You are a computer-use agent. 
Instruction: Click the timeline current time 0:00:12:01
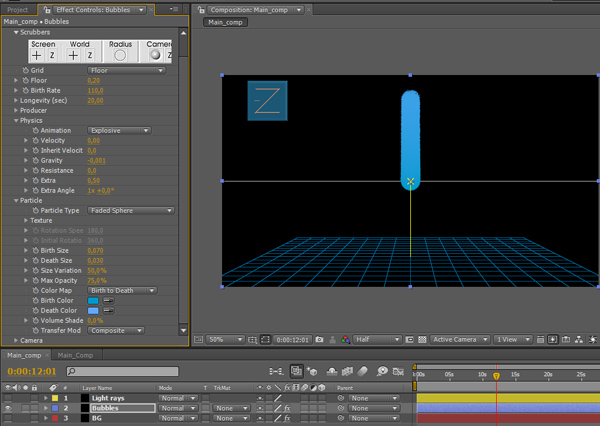pos(32,371)
